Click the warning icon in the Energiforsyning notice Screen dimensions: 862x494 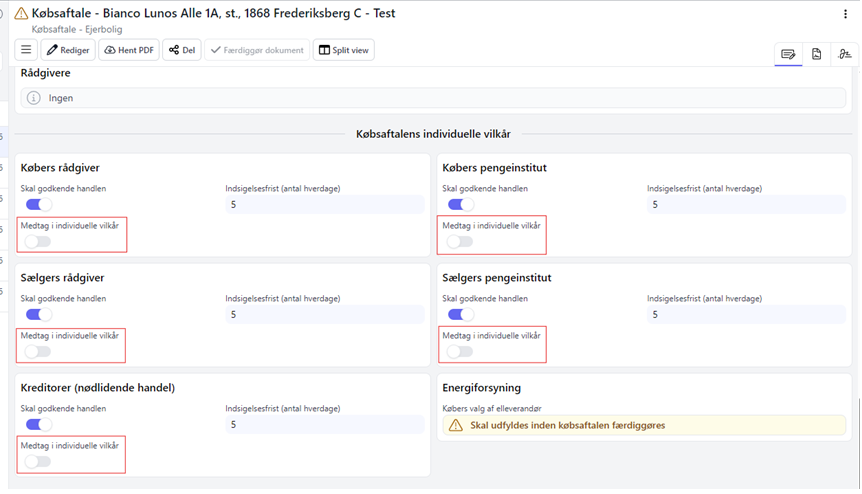point(456,425)
